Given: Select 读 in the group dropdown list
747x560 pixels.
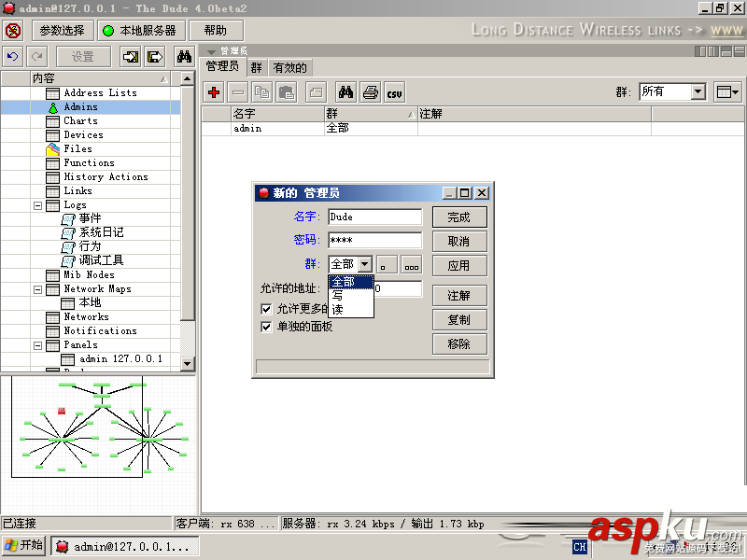Looking at the screenshot, I should tap(351, 310).
